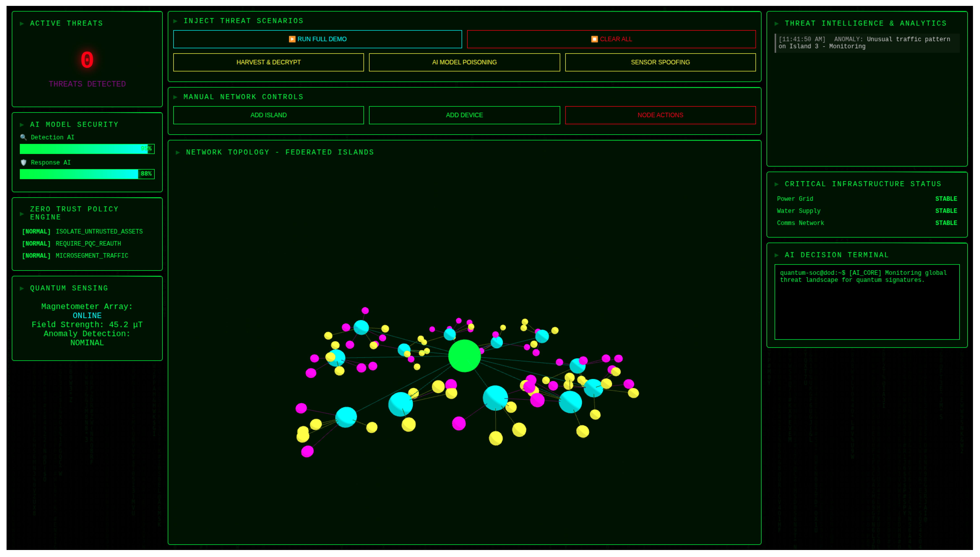The height and width of the screenshot is (557, 980).
Task: Collapse the Quantum Sensing panel arrow
Action: (22, 288)
